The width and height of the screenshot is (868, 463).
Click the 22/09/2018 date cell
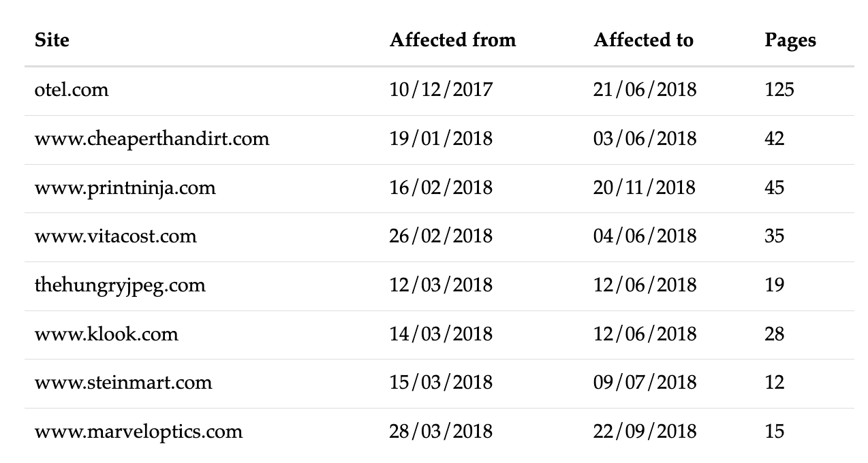645,432
